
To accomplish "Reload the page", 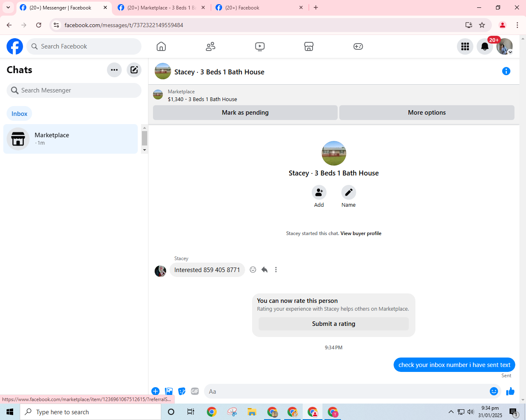I will (x=39, y=25).
